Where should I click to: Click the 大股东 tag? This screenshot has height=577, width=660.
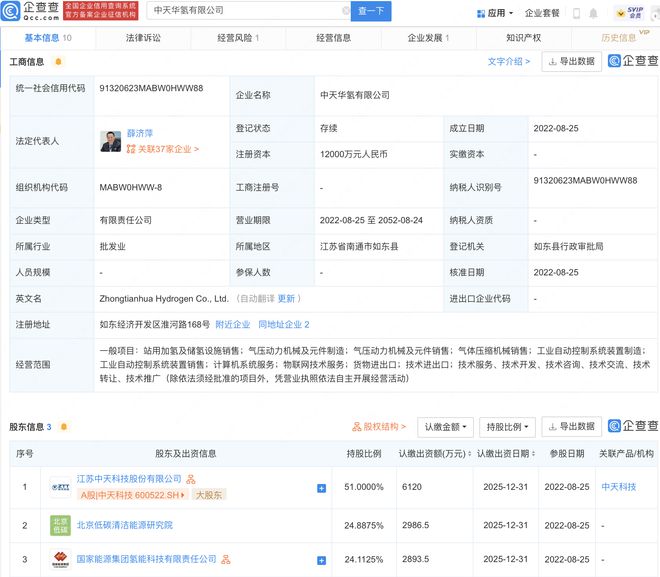(x=209, y=495)
